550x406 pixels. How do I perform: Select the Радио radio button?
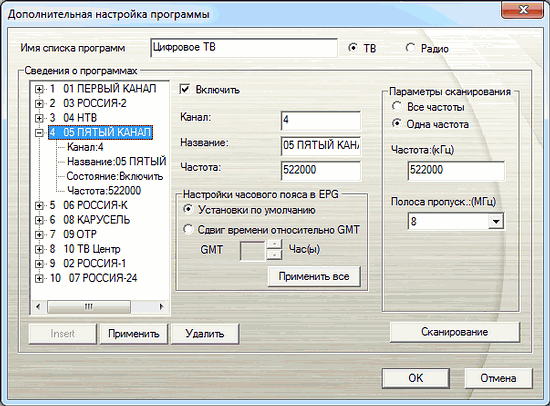pos(410,47)
